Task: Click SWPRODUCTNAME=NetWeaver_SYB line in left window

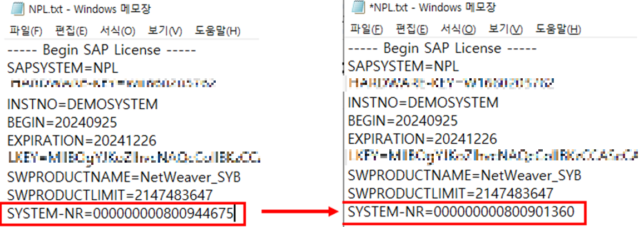Action: tap(124, 178)
